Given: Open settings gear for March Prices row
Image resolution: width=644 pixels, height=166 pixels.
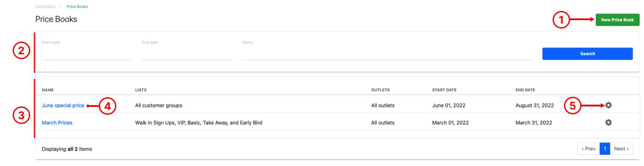Looking at the screenshot, I should 608,123.
